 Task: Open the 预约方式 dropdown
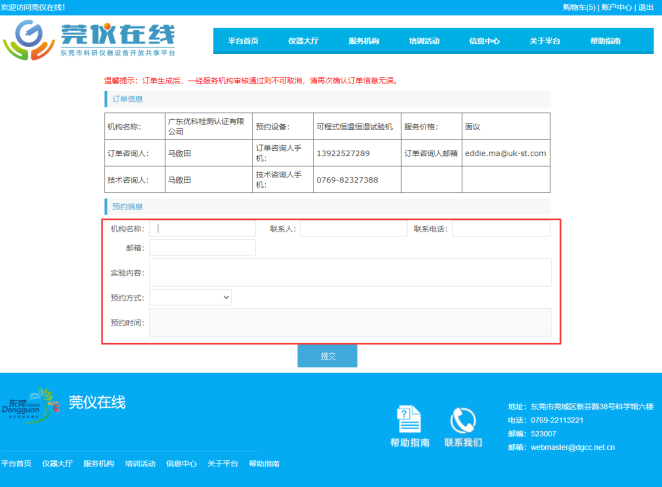pyautogui.click(x=190, y=297)
